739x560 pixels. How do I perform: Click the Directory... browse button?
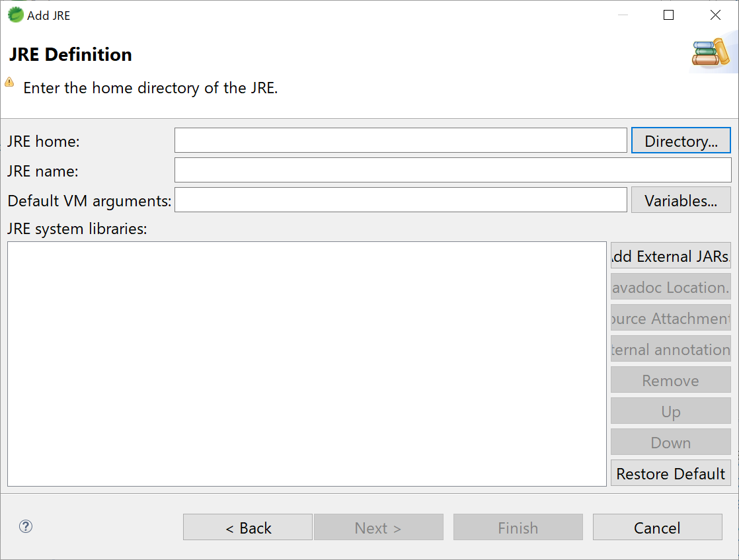point(681,140)
